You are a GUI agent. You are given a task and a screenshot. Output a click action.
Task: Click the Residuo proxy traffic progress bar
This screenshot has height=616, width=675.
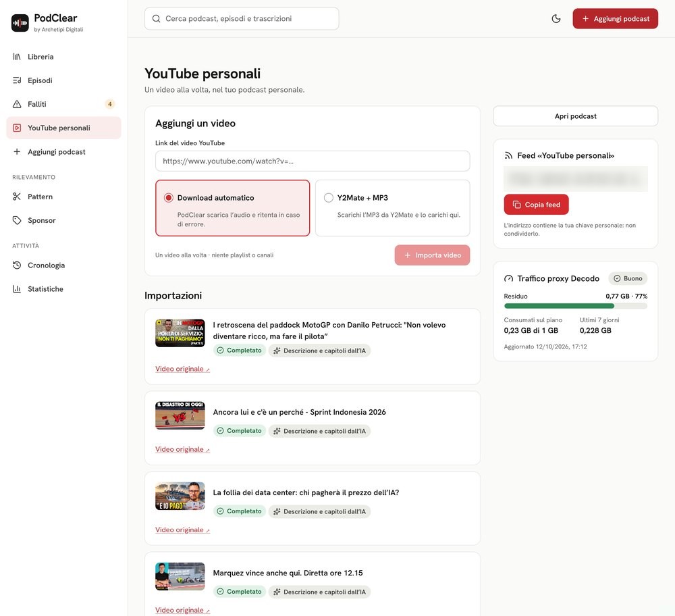575,306
